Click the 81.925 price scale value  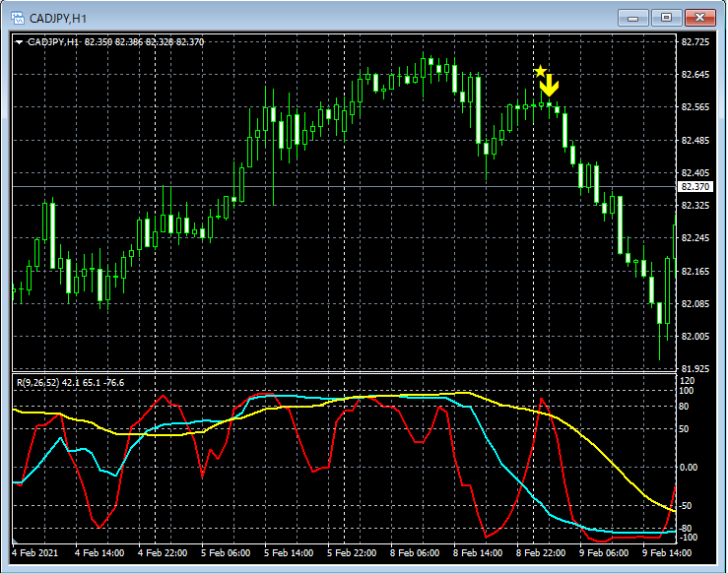[x=695, y=369]
